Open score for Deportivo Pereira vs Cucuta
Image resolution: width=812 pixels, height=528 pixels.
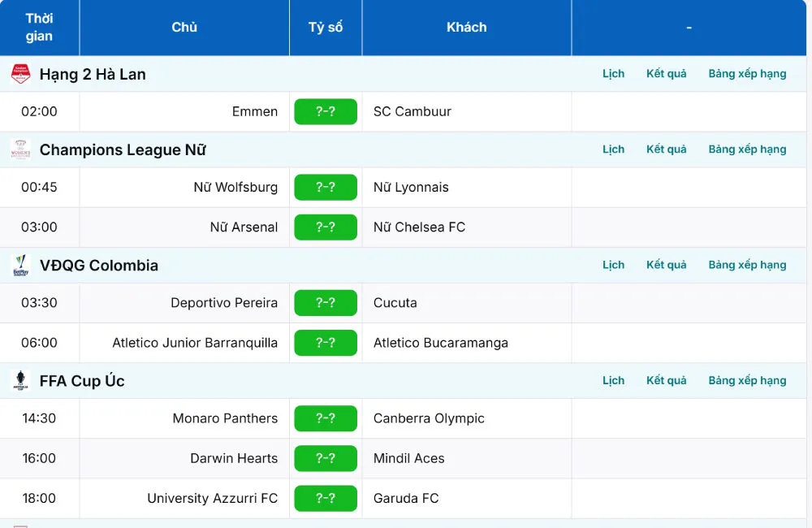(x=326, y=303)
